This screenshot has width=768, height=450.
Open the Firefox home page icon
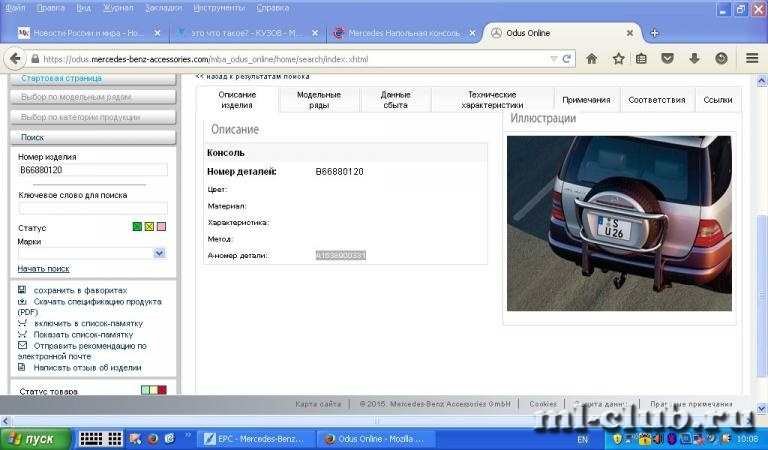pos(592,59)
